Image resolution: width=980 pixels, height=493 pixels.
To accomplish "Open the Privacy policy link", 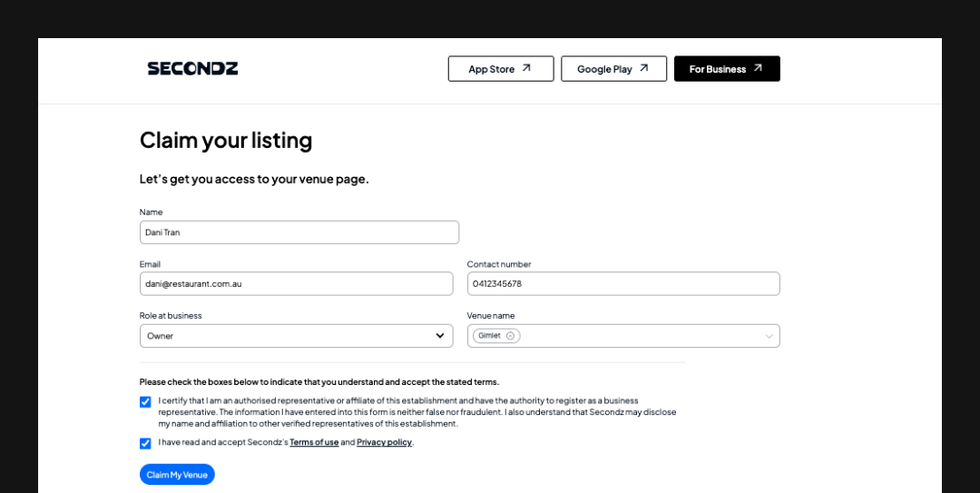I will click(x=384, y=443).
